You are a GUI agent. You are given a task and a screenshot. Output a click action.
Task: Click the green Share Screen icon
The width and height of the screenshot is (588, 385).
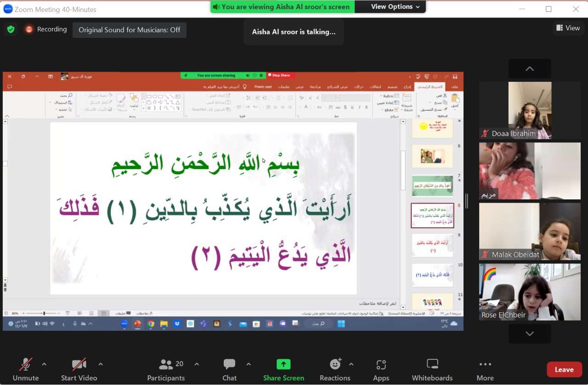pos(283,364)
